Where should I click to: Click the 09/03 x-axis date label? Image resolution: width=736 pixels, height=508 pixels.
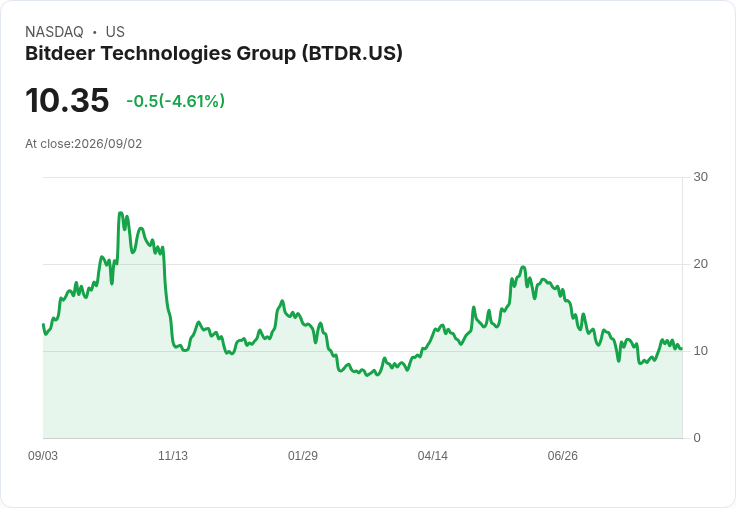point(43,455)
